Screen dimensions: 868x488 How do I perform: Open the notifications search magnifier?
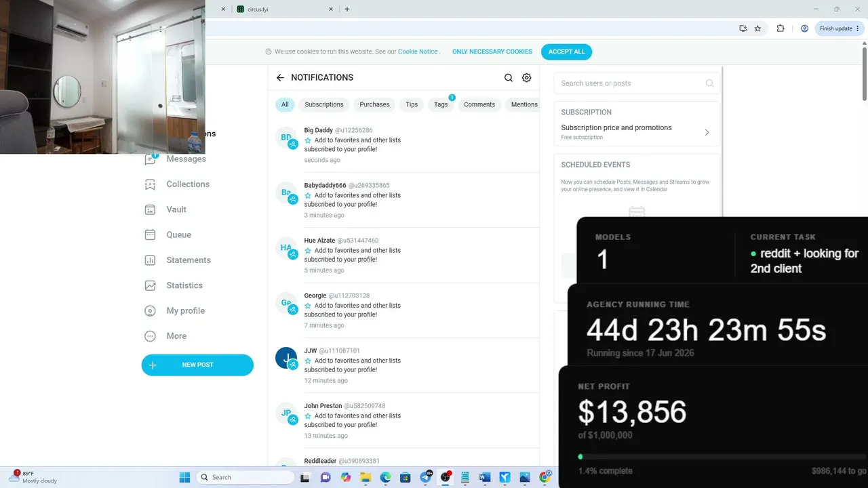509,78
